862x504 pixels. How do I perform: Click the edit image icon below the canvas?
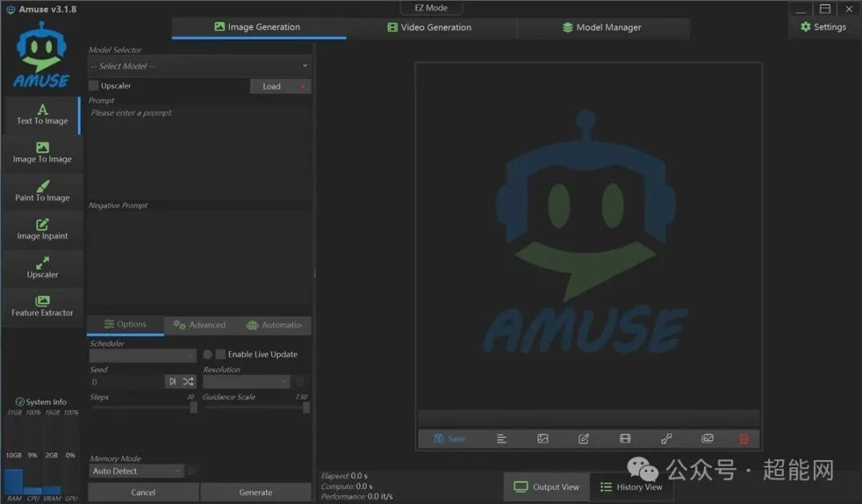[x=583, y=439]
